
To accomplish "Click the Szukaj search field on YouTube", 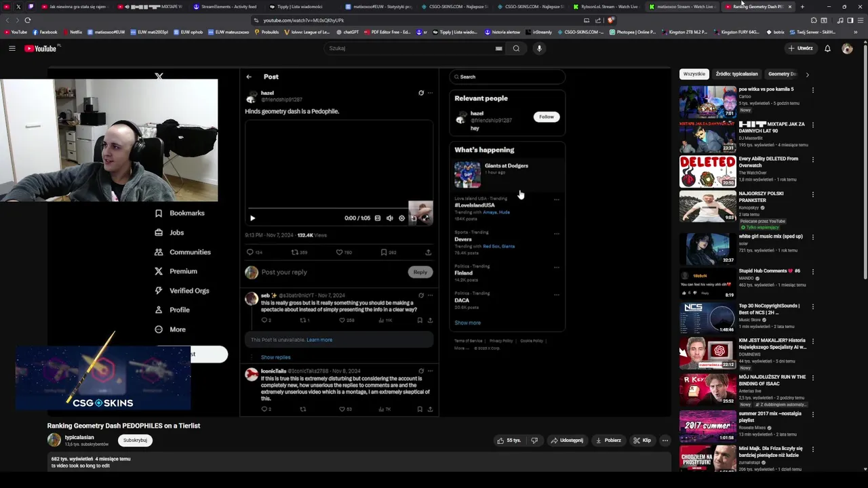I will (x=410, y=48).
